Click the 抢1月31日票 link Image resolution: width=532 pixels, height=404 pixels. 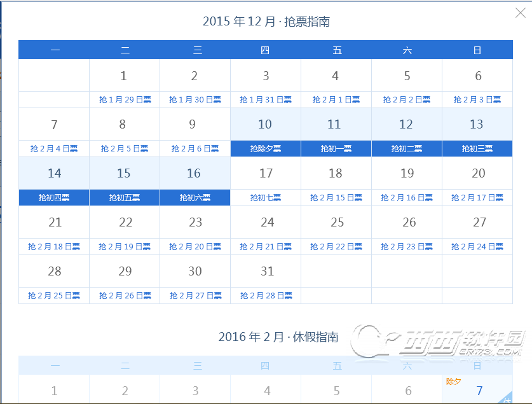coord(266,99)
